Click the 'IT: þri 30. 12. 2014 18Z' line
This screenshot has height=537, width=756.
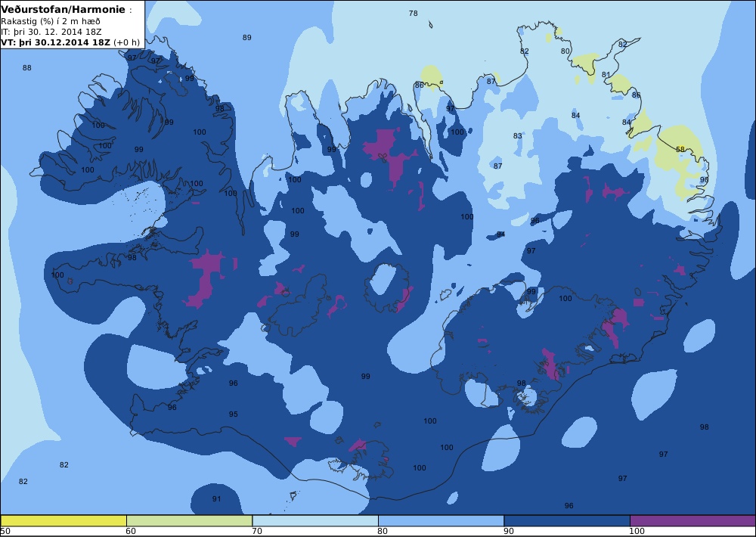pos(51,32)
